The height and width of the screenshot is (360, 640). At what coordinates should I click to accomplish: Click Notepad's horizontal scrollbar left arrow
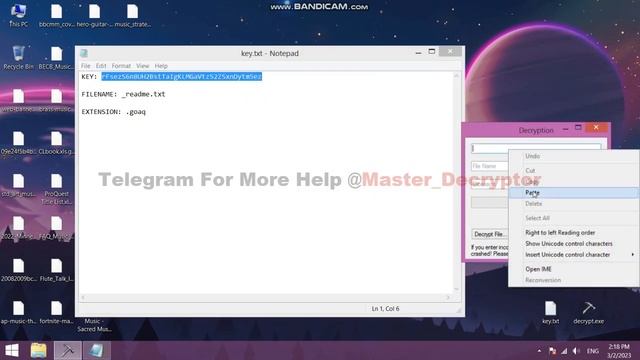tap(83, 298)
